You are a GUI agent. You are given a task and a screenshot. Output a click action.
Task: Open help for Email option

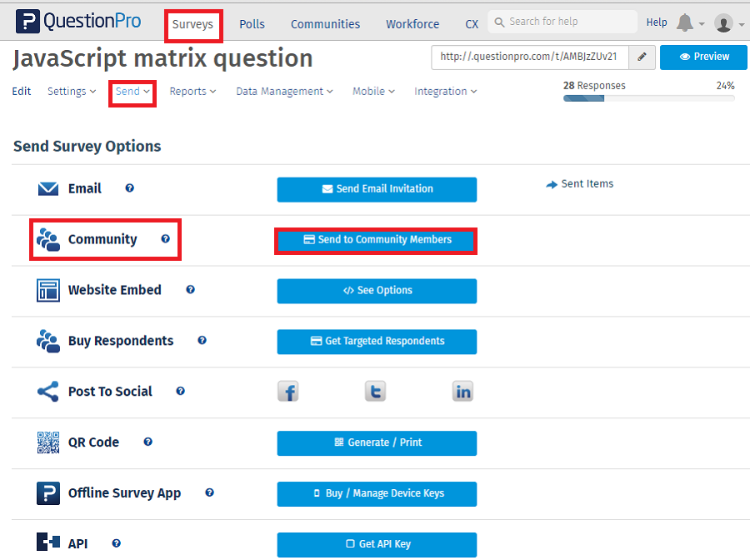(x=130, y=188)
